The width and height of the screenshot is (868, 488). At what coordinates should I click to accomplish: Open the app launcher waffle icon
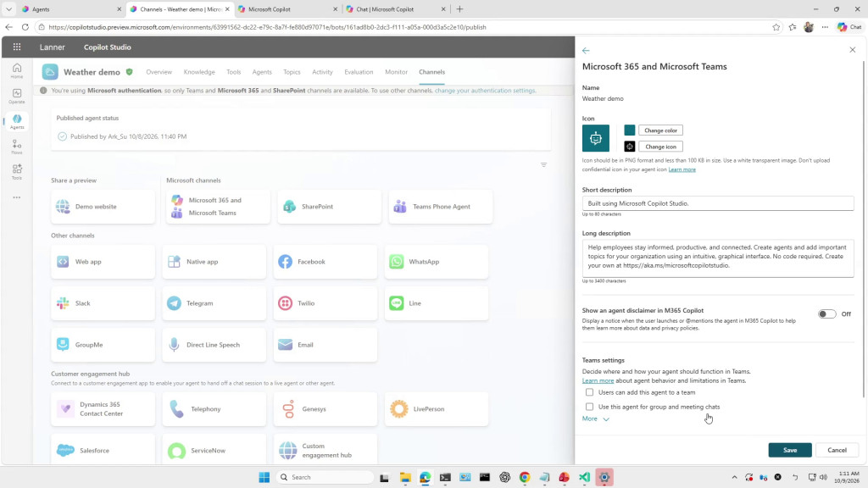(x=17, y=47)
